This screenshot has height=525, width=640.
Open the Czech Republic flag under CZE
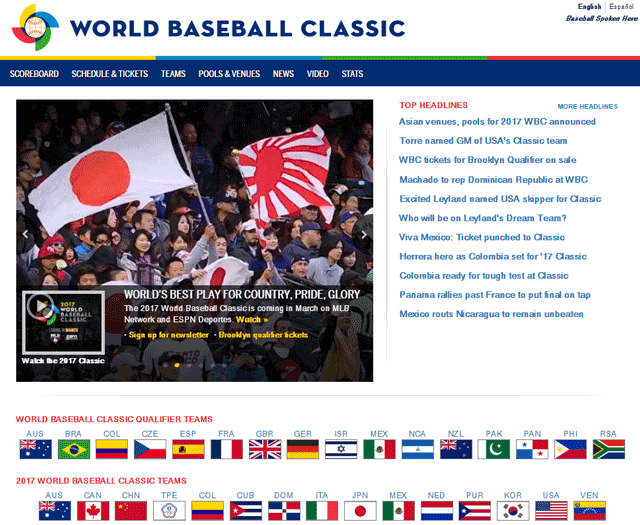click(x=150, y=449)
